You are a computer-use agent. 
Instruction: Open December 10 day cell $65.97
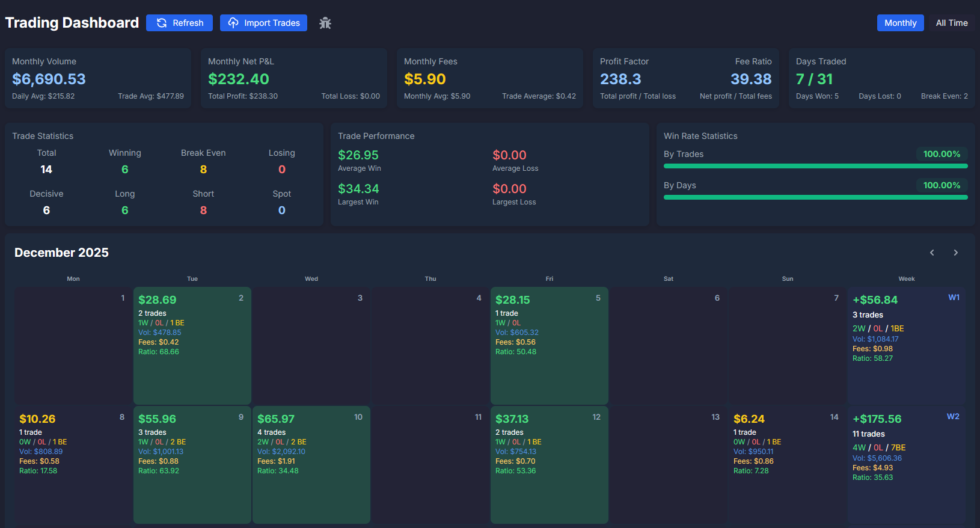tap(311, 465)
